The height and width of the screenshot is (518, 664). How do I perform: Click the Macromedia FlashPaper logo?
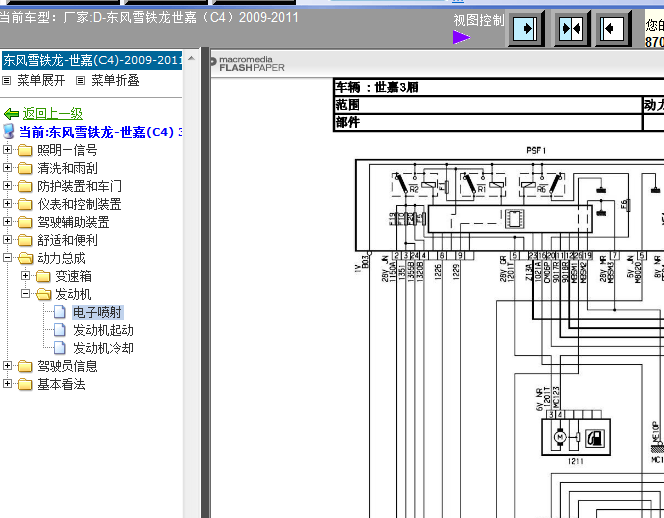tap(248, 64)
